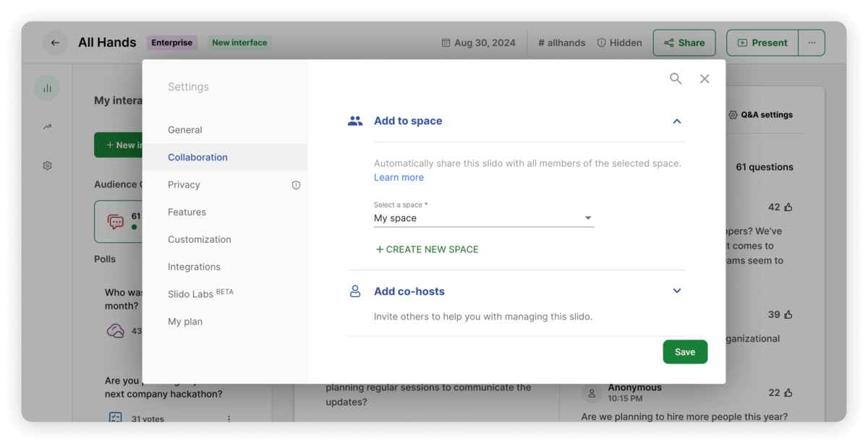This screenshot has height=446, width=868.
Task: Click the three-dots more options button
Action: point(812,43)
